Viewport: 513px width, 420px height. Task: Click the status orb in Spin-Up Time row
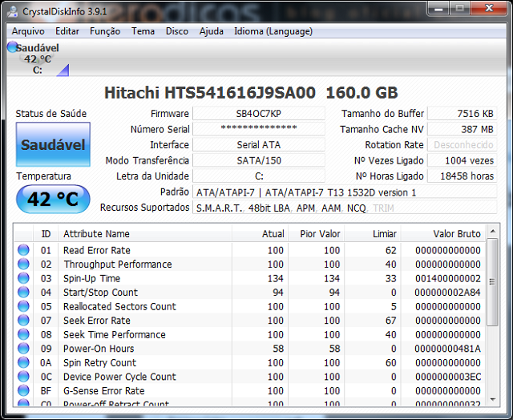[23, 278]
